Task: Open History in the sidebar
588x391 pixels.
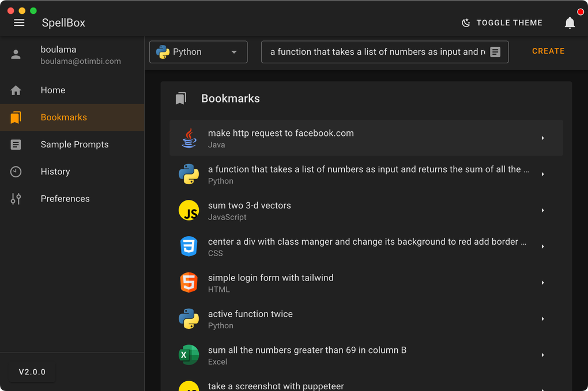Action: [72, 172]
